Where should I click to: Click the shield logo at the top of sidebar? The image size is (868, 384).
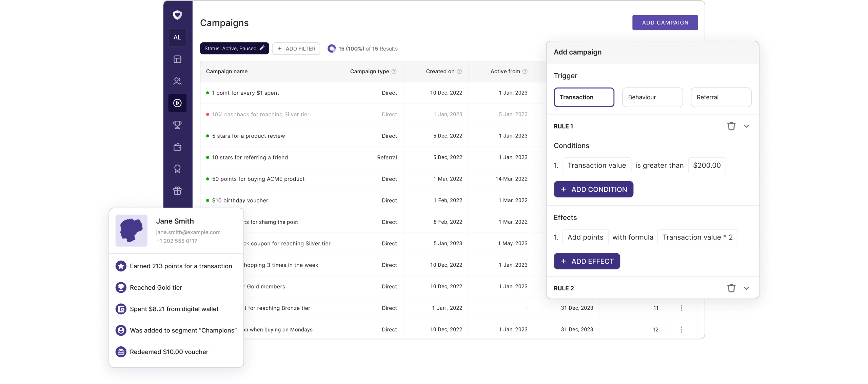[177, 15]
